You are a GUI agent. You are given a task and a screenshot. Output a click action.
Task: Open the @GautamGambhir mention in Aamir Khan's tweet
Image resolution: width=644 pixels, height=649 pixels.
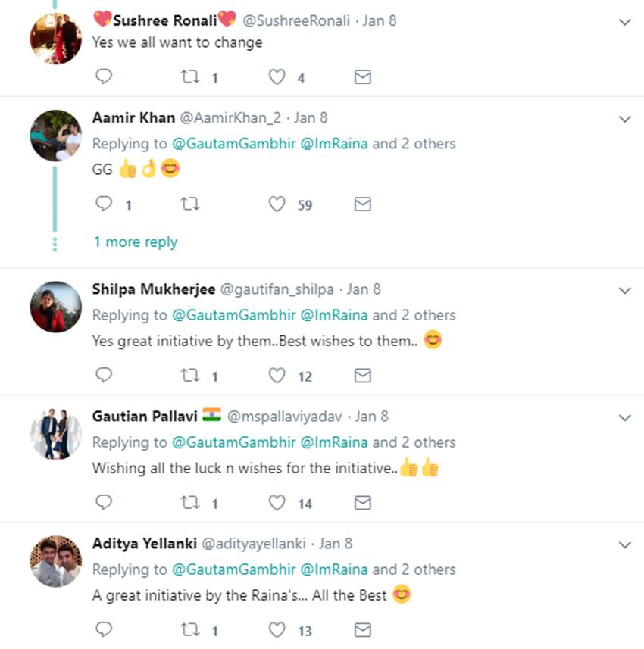coord(234,144)
